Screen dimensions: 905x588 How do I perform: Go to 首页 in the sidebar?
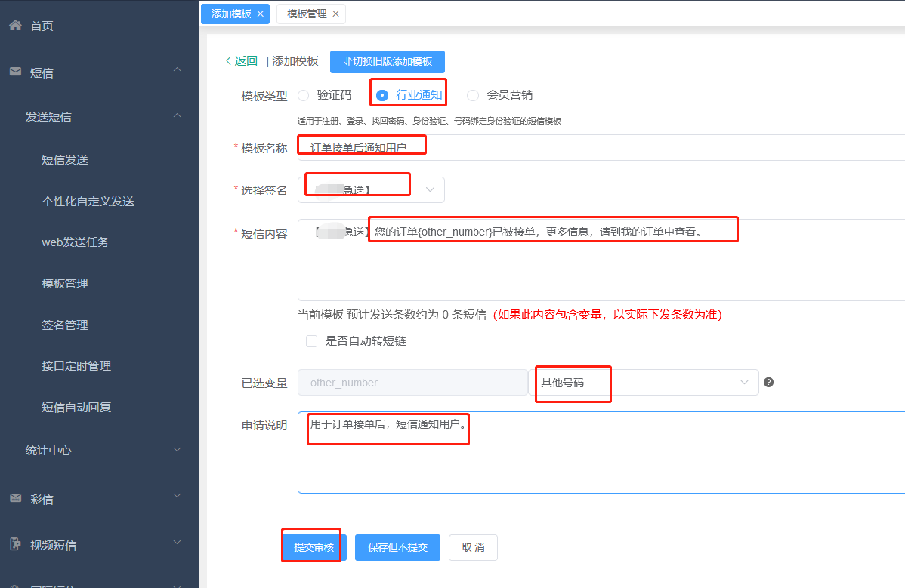pyautogui.click(x=42, y=26)
